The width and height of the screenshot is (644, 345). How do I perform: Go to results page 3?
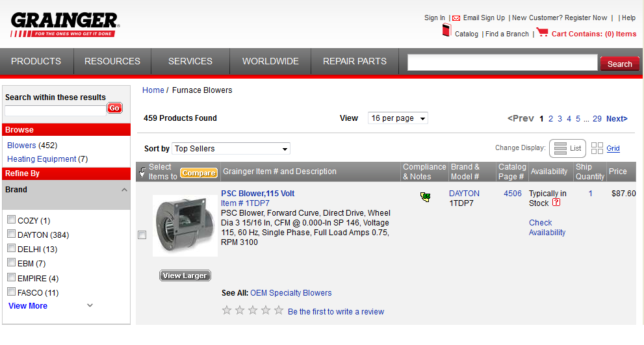coord(560,119)
